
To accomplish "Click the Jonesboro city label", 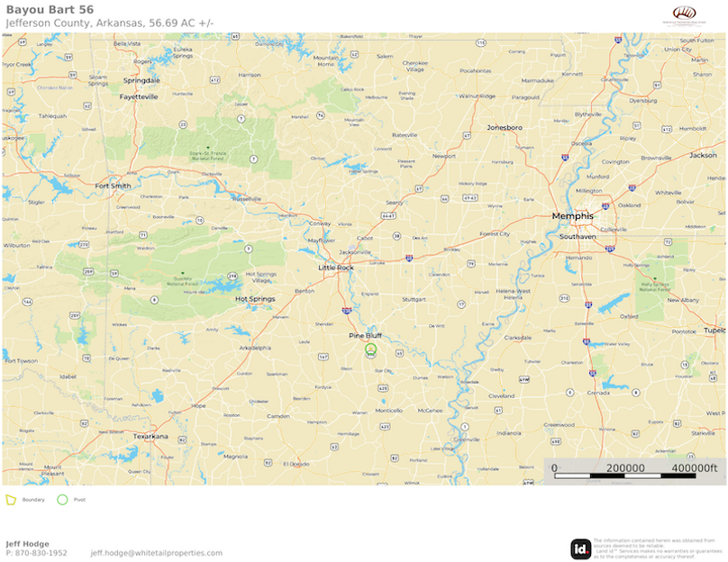I will 505,127.
